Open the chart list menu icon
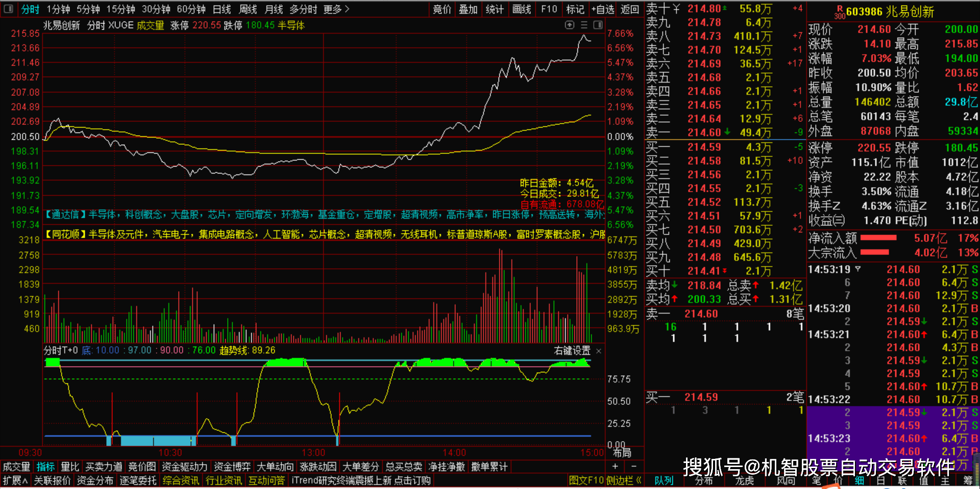The image size is (980, 489). (x=584, y=25)
